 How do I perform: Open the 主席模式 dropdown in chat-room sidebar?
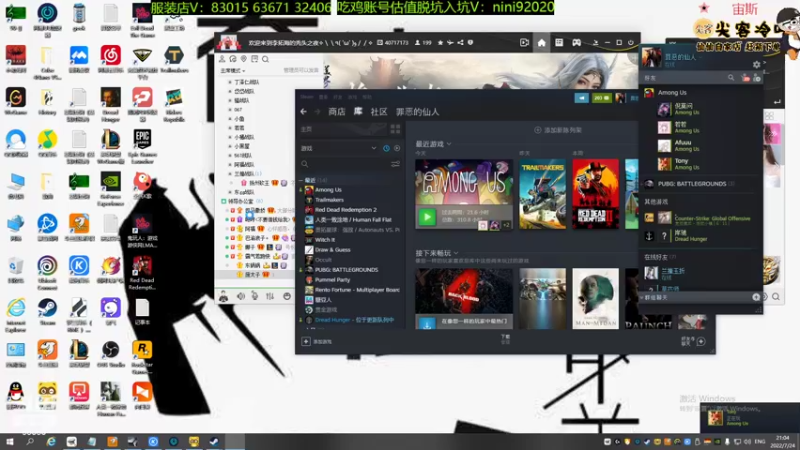(x=233, y=70)
